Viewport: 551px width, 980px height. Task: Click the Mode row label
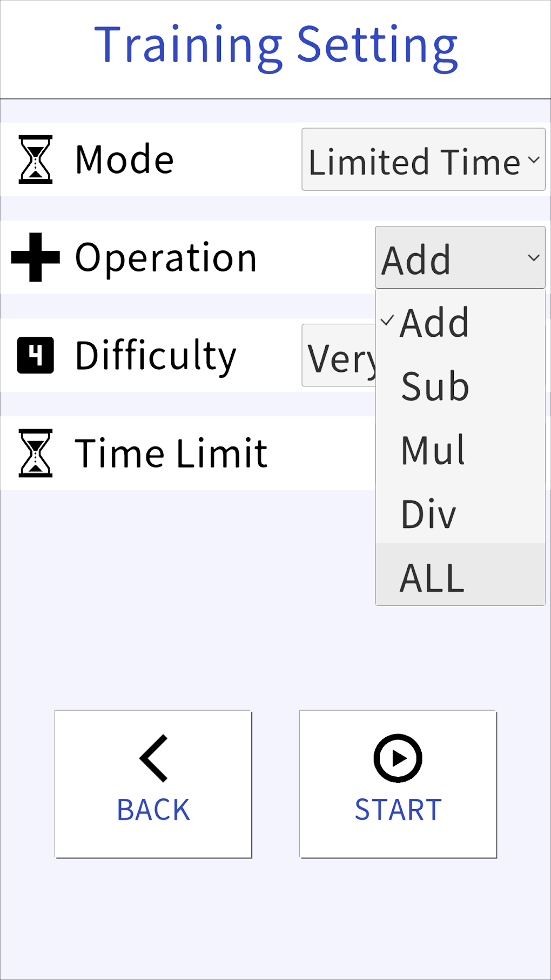pyautogui.click(x=124, y=159)
